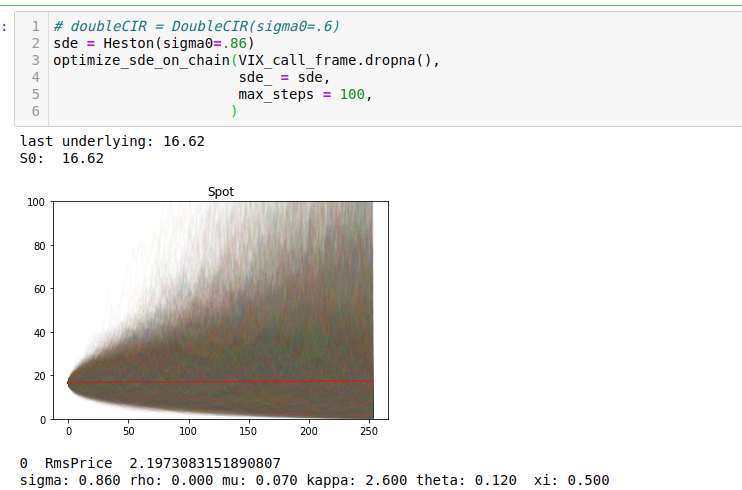This screenshot has height=490, width=742.
Task: Click the closing parenthesis on line 6
Action: 234,111
